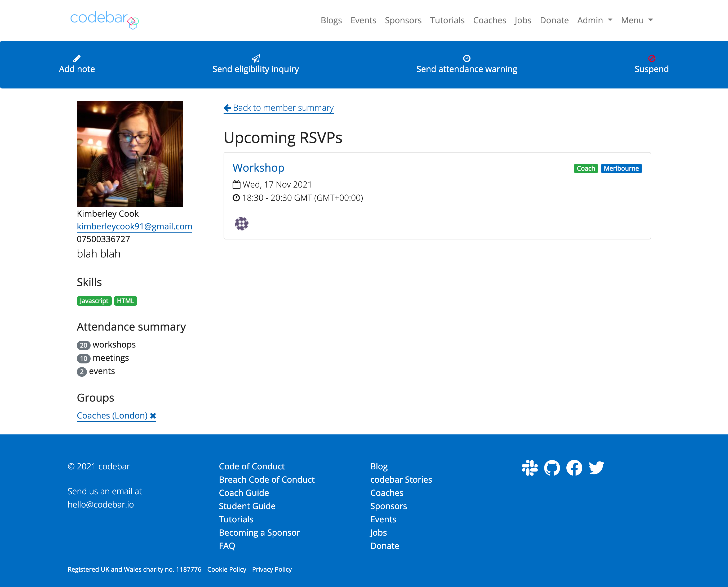Click the attendance warning clock icon

467,59
